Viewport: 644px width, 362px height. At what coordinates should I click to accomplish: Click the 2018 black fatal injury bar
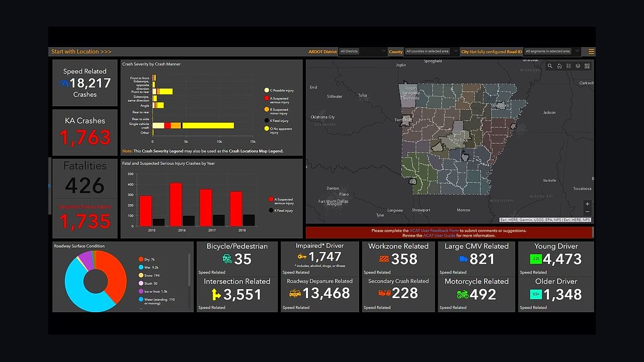pyautogui.click(x=249, y=220)
